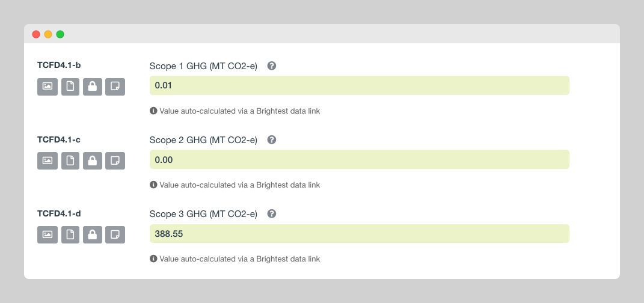This screenshot has height=303, width=644.
Task: Toggle the lock icon under TCFD4.1-d
Action: [x=93, y=235]
